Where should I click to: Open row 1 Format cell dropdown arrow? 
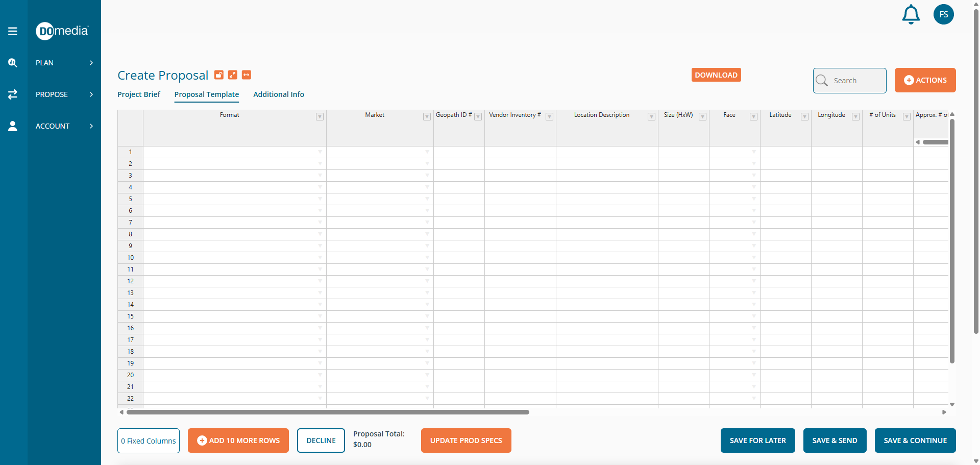[x=320, y=152]
